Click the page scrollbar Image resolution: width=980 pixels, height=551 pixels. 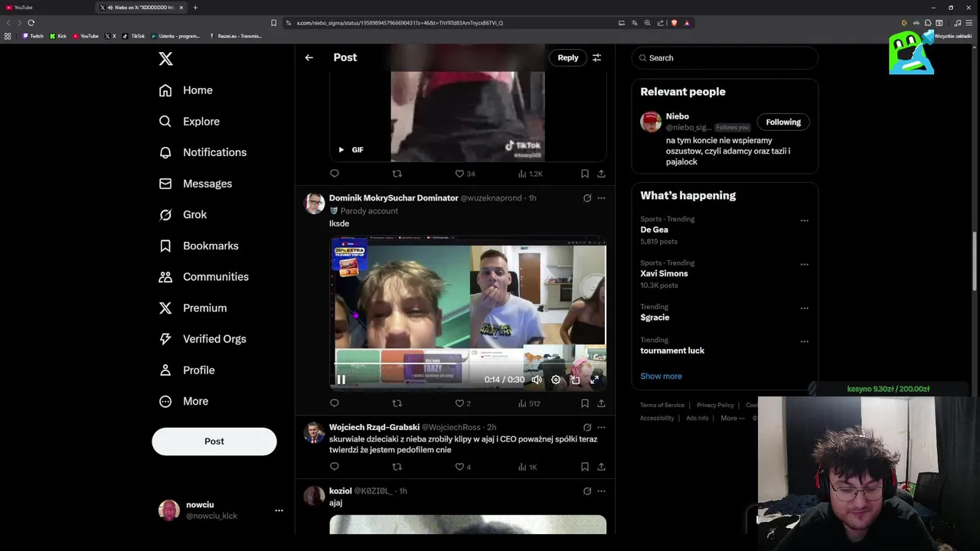click(x=975, y=260)
